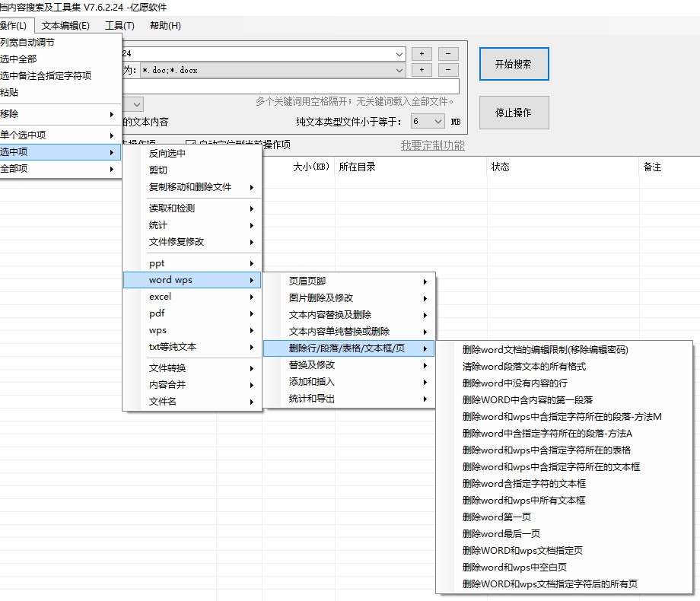This screenshot has width=700, height=601.
Task: Click the plus button beside the directory path field
Action: tap(422, 54)
